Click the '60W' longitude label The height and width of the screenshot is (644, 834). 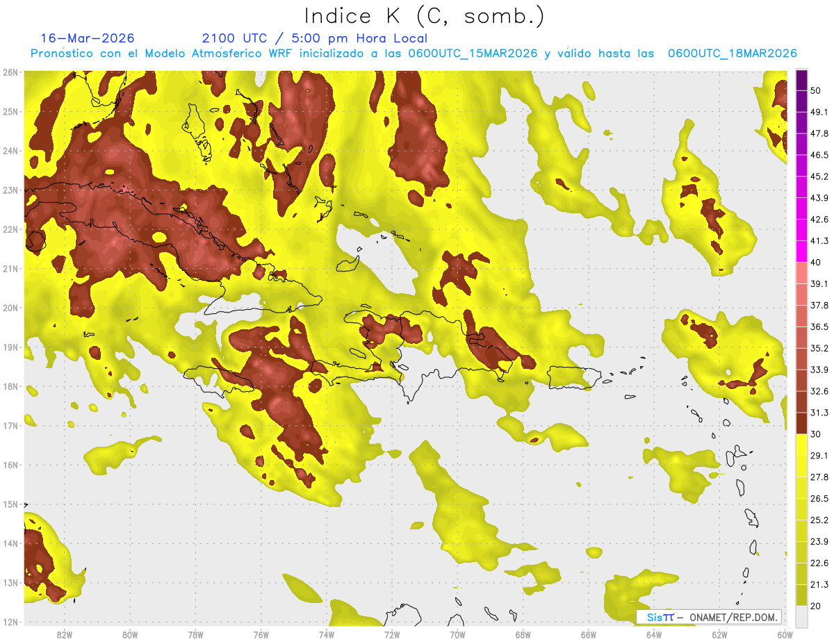point(785,635)
